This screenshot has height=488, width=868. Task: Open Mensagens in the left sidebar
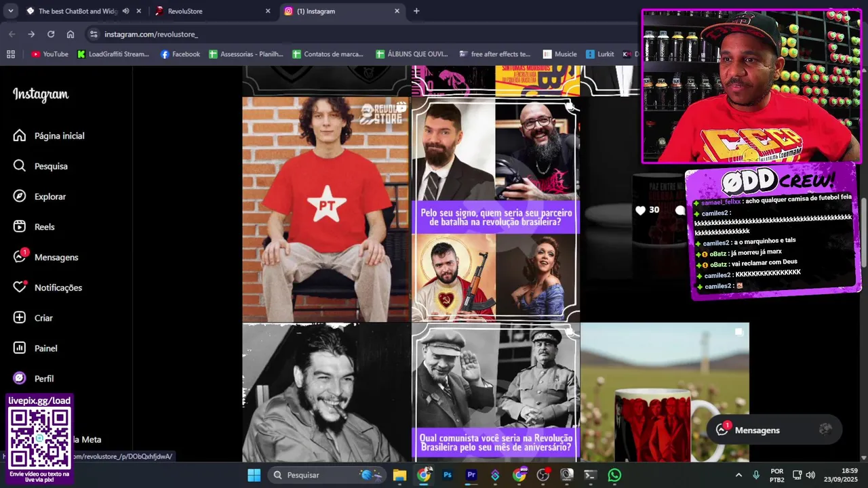point(45,258)
